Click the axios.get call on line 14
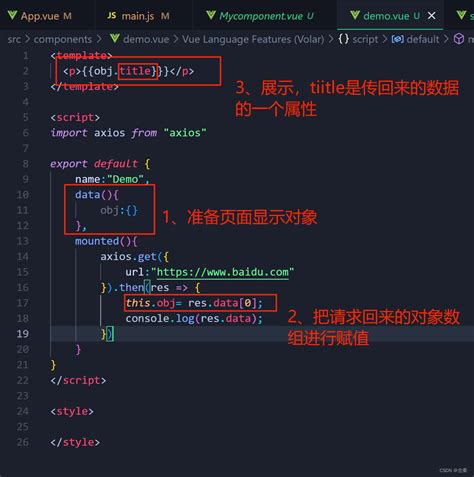474x477 pixels. pyautogui.click(x=128, y=257)
